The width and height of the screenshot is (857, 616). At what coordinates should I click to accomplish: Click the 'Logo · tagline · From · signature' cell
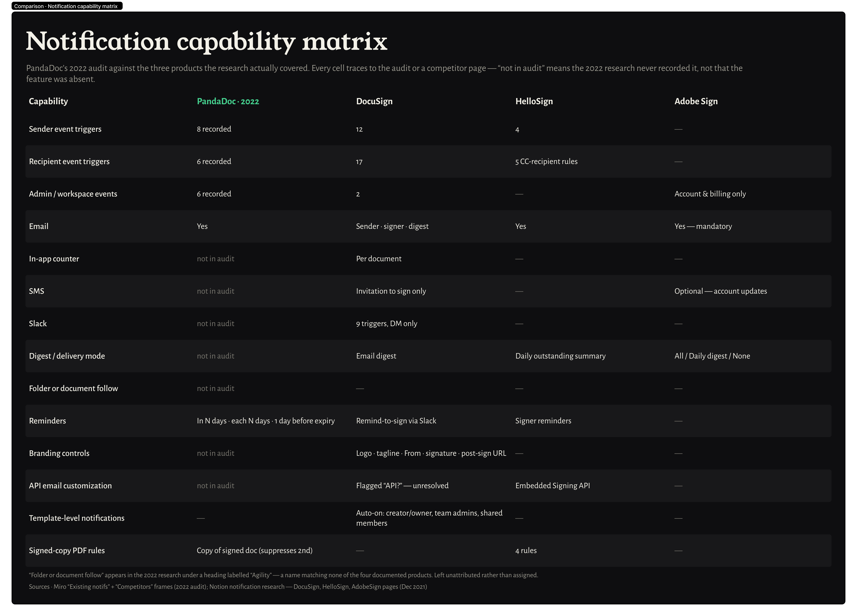click(x=431, y=454)
